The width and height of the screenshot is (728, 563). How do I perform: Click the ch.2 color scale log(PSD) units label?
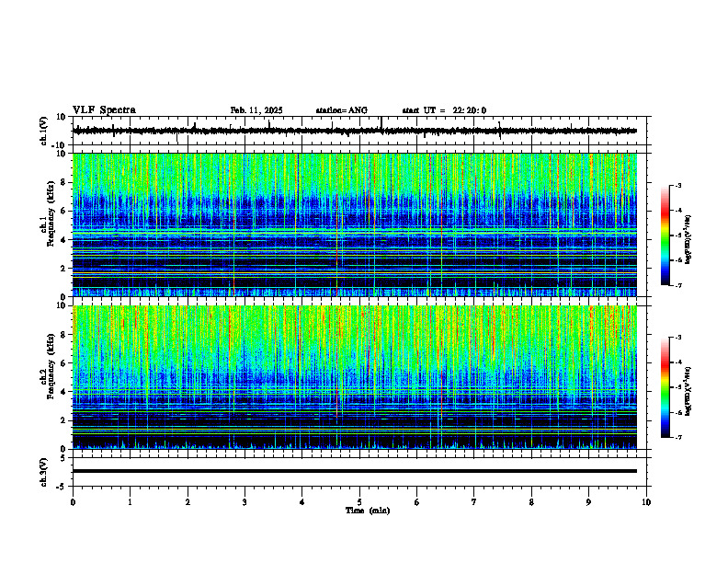(x=688, y=392)
